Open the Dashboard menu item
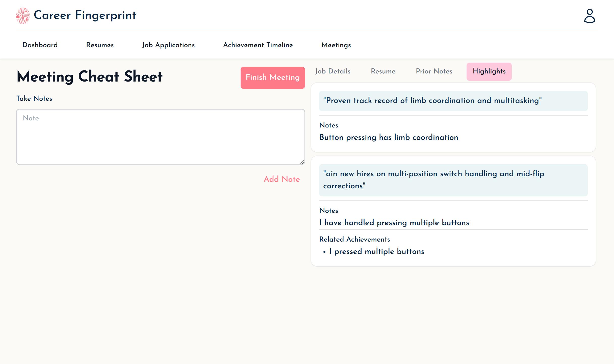614x364 pixels. (40, 45)
